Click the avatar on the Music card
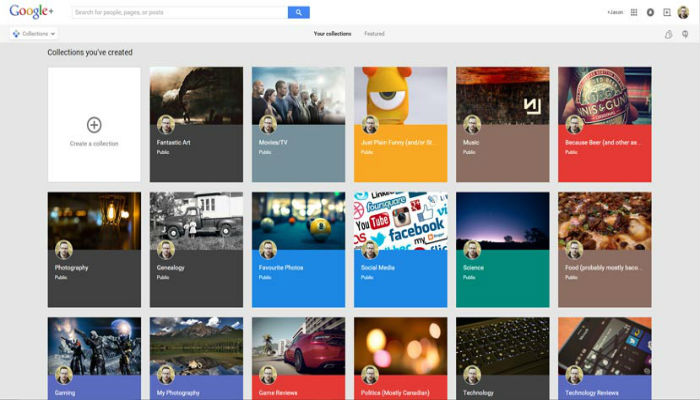700x400 pixels. [x=472, y=125]
